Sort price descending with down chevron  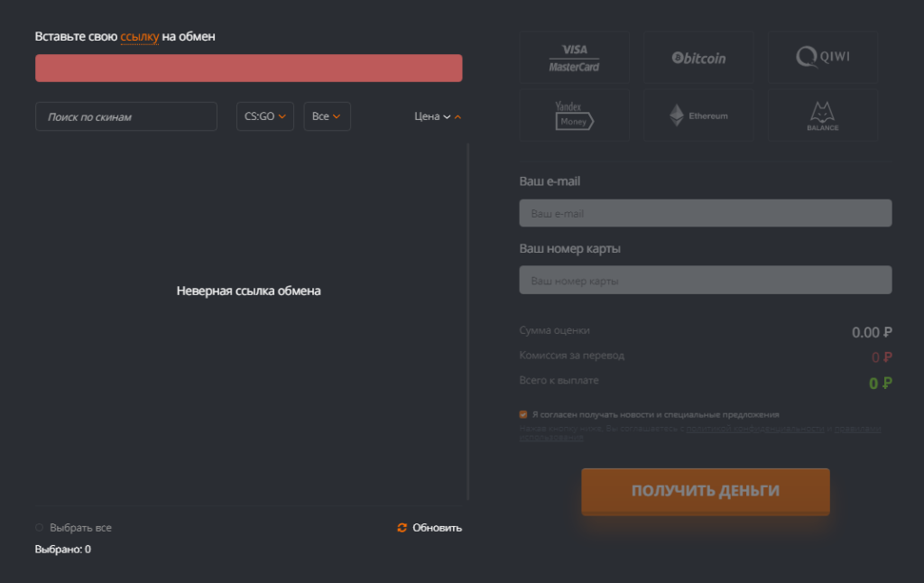(x=447, y=116)
